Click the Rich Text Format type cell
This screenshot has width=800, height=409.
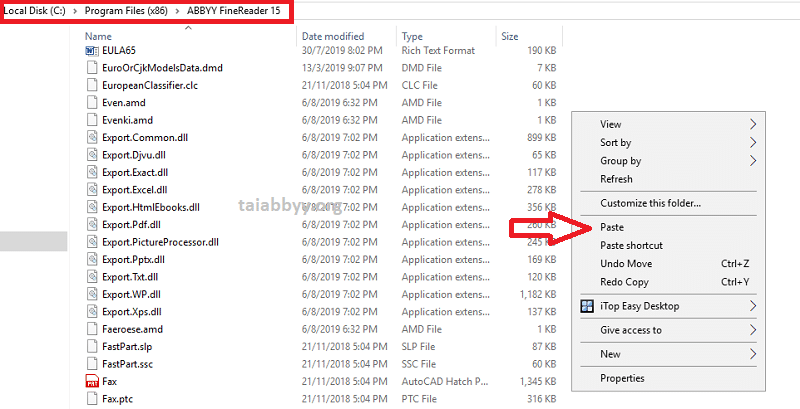point(438,50)
